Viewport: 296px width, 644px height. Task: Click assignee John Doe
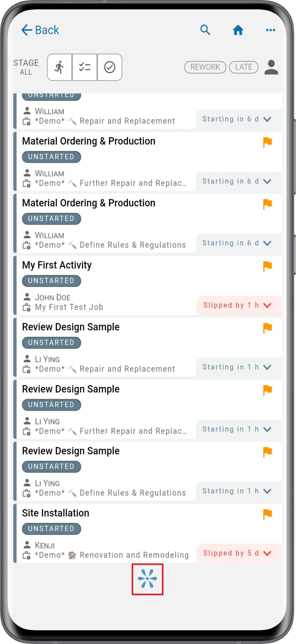pos(53,297)
